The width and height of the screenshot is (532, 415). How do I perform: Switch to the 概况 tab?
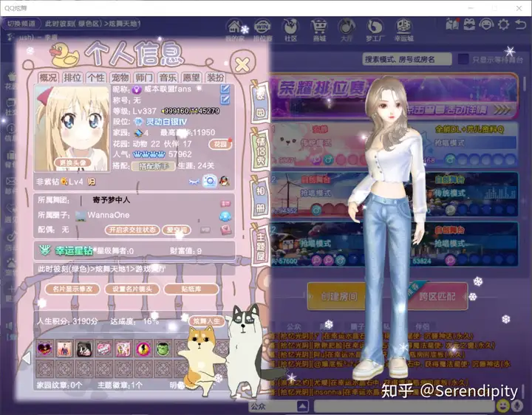pyautogui.click(x=48, y=78)
